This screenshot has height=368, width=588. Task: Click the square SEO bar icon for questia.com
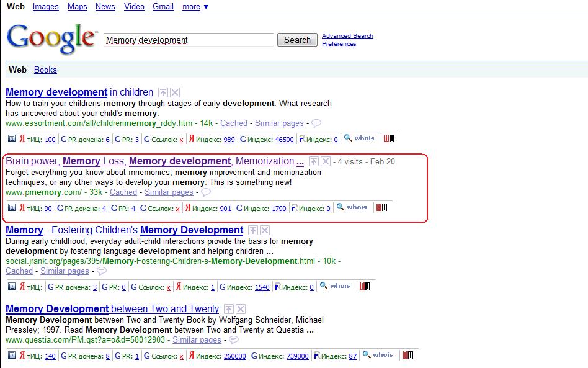12,355
